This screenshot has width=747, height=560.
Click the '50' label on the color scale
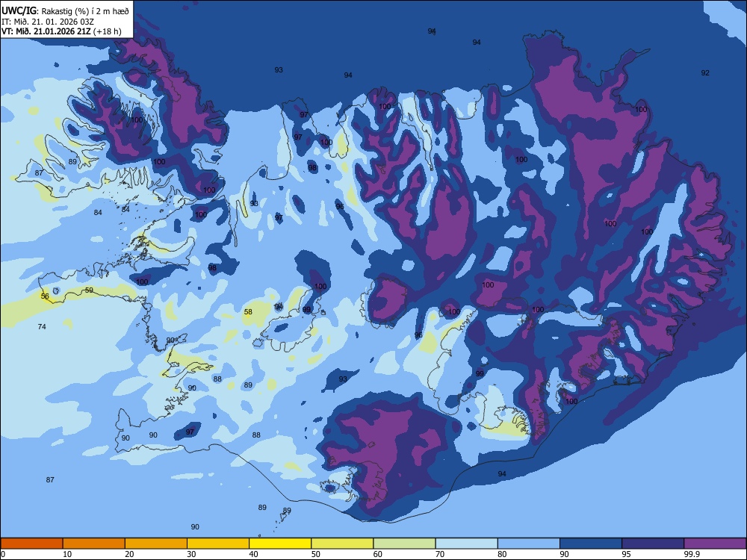(x=316, y=554)
